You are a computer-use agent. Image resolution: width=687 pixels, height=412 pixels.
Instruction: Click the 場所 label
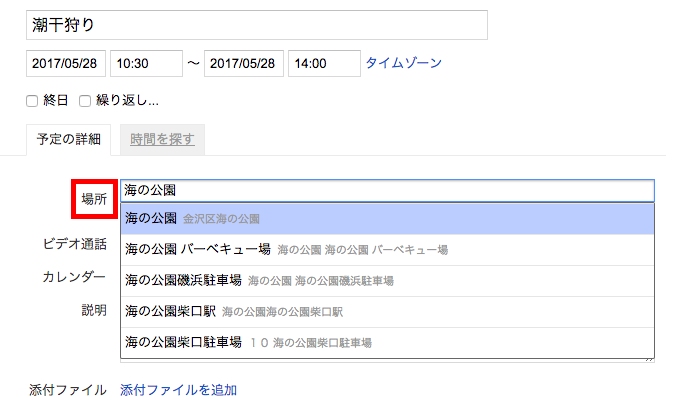pyautogui.click(x=94, y=199)
